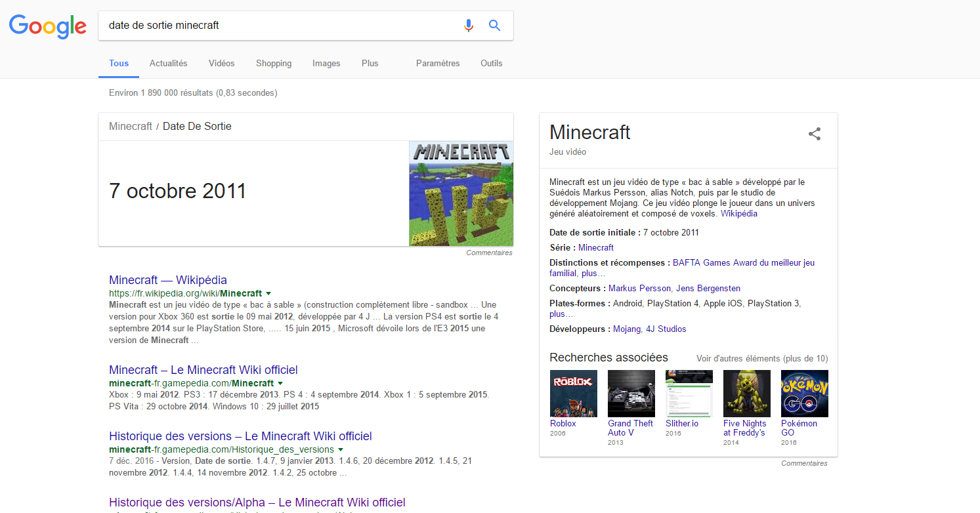Switch to the Vidéos tab
Screen dimensions: 980x513
(222, 64)
